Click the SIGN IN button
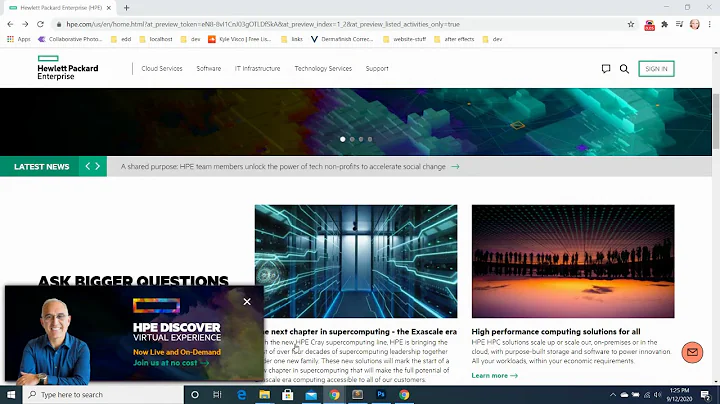Screen dimensions: 720x404 [656, 69]
